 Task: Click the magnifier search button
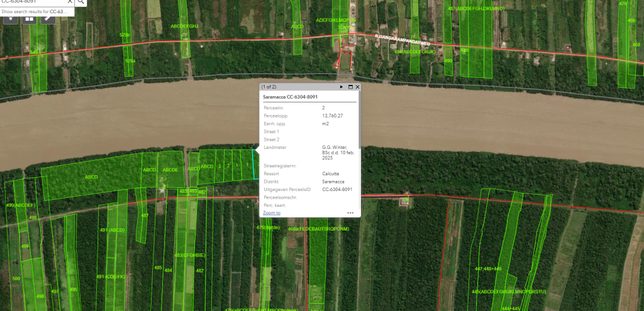click(81, 2)
